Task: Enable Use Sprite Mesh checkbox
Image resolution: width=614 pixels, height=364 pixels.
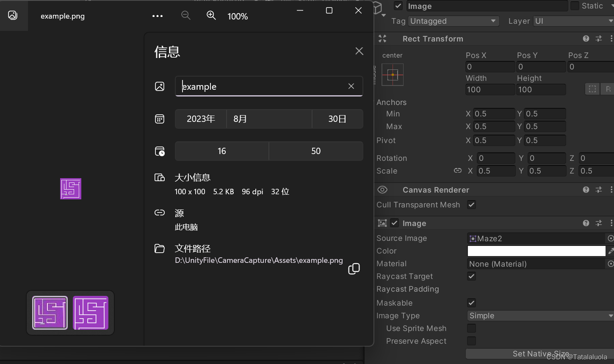Action: (471, 328)
